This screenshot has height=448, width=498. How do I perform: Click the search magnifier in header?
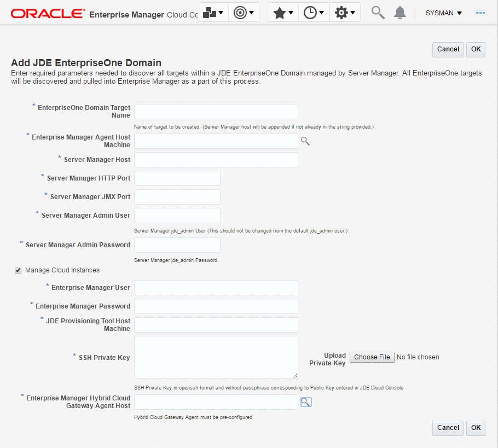(x=378, y=13)
